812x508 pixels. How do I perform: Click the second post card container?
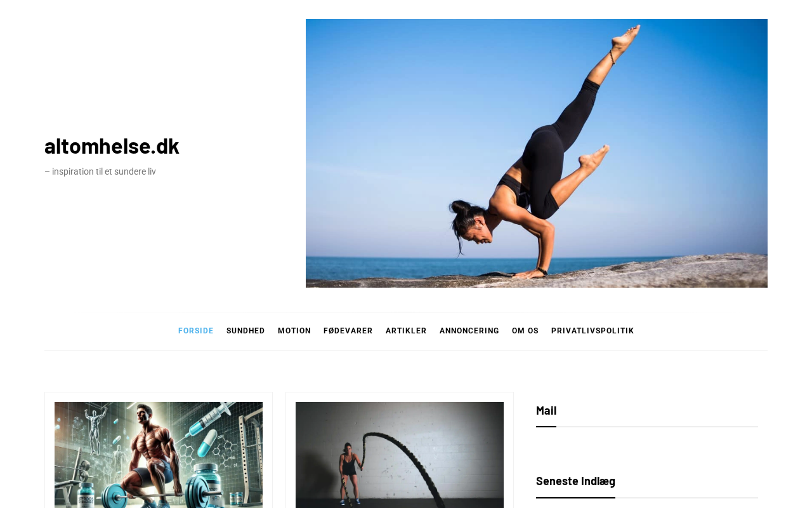(400, 450)
